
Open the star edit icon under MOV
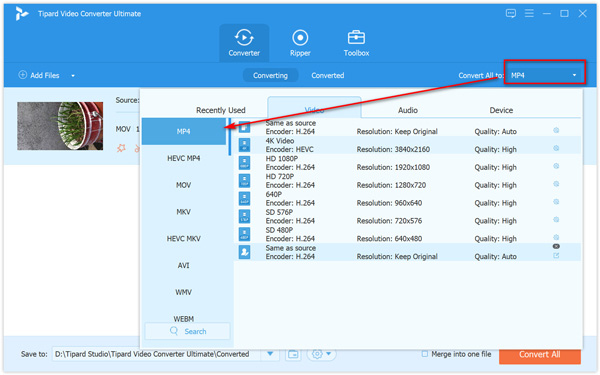tap(121, 148)
